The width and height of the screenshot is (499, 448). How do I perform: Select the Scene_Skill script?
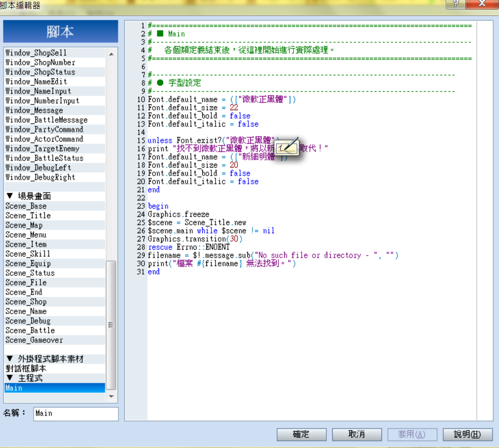tap(55, 254)
